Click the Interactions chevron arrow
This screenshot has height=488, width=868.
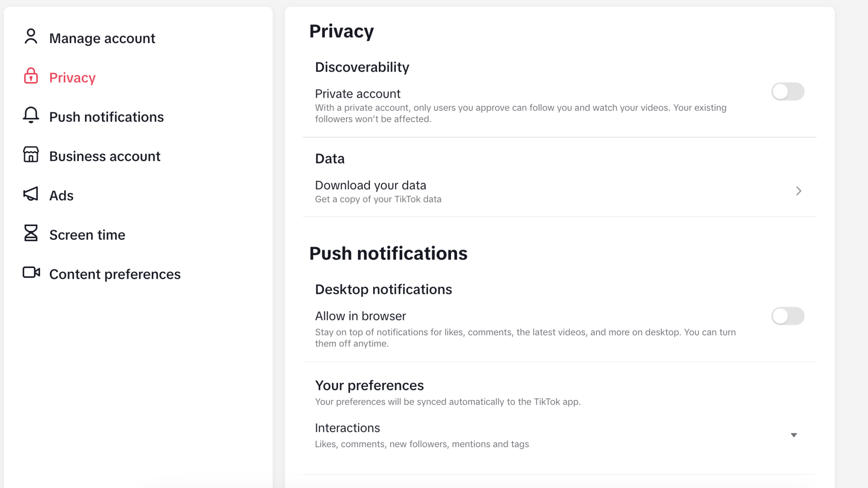pos(793,435)
